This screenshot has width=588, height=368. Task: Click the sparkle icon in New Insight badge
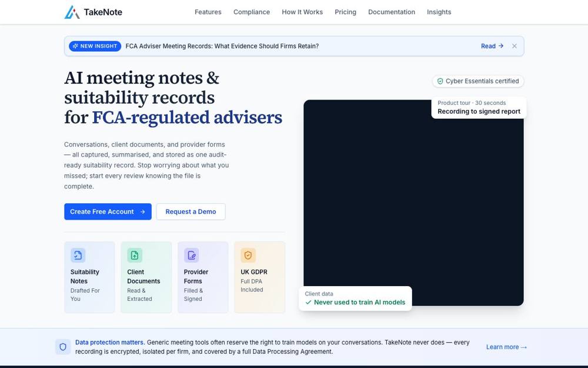coord(75,46)
